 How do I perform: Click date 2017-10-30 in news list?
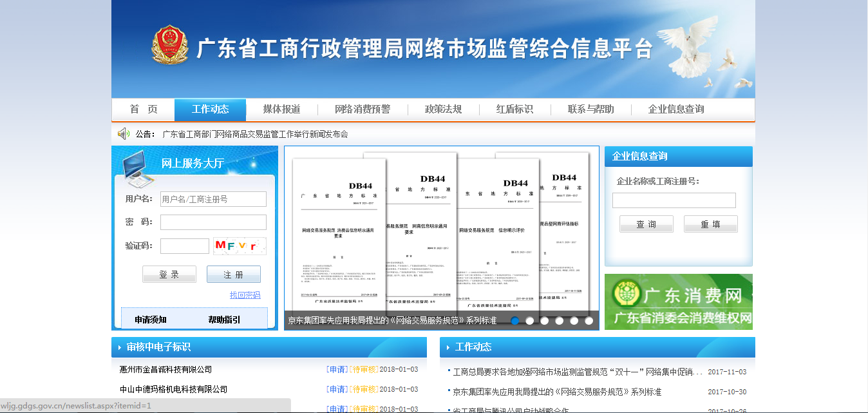click(727, 392)
